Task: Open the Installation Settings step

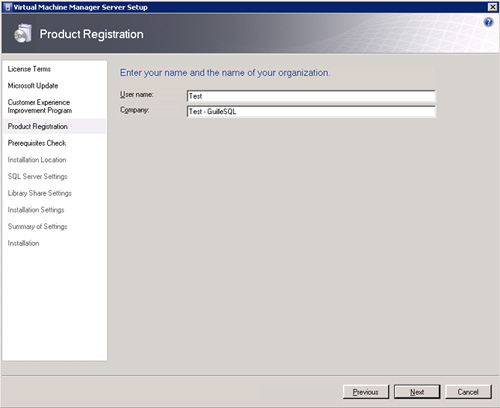Action: pos(36,210)
